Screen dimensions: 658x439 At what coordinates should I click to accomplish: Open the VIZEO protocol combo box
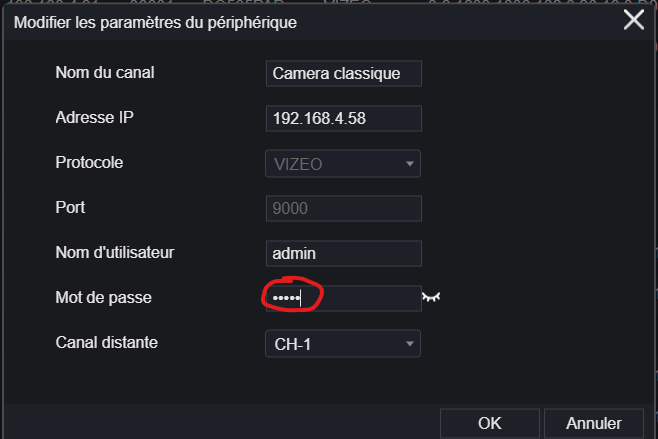pos(343,164)
